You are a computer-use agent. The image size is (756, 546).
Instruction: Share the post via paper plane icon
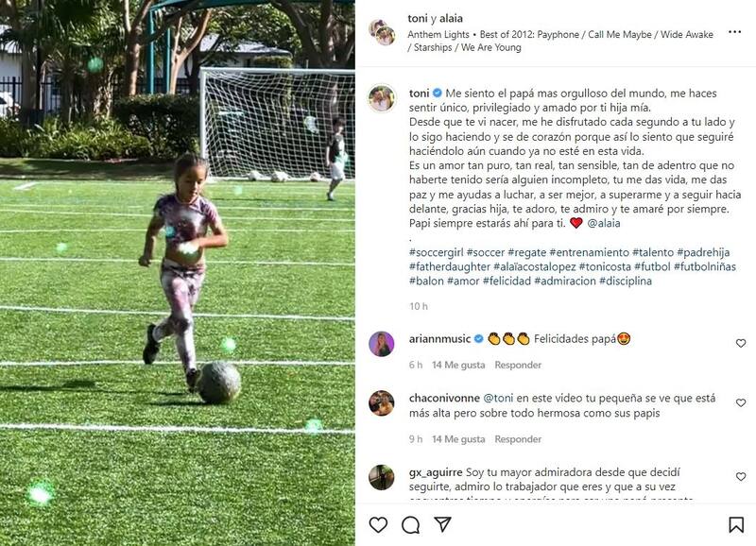pos(441,524)
